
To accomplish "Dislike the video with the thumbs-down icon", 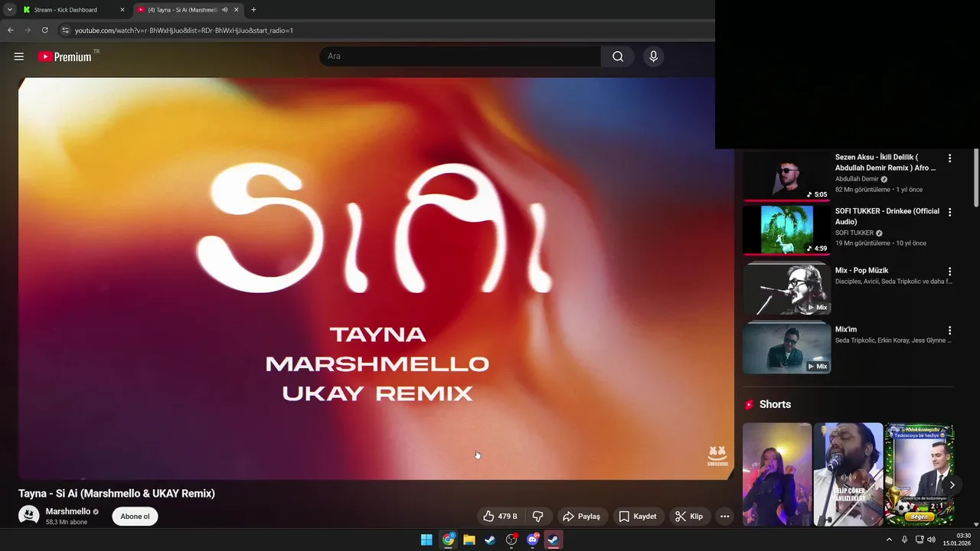I will pos(537,517).
